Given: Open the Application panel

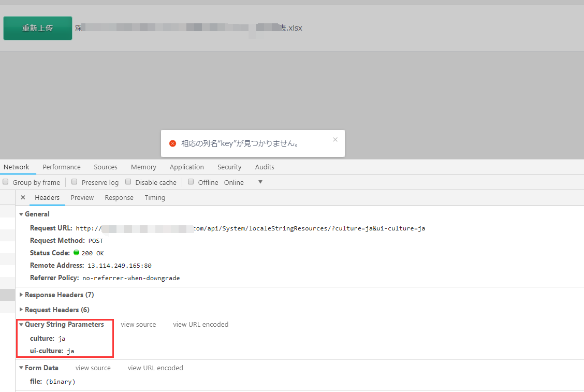Looking at the screenshot, I should [186, 167].
